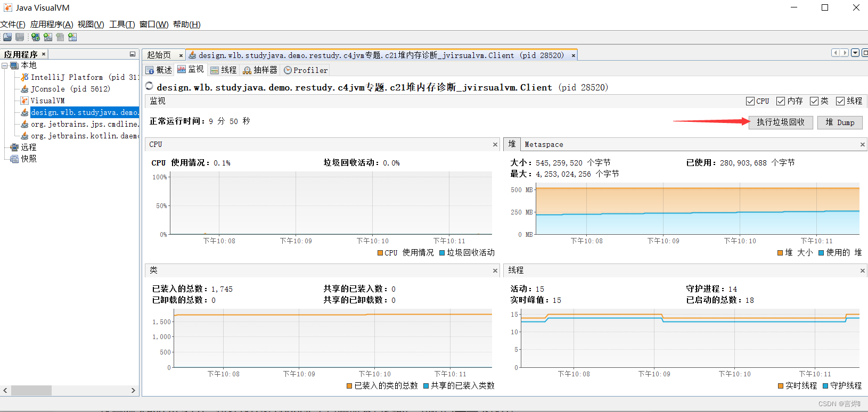Click the applications panel horizontal scrollbar thumb
Viewport: 868px width, 412px height.
click(31, 390)
